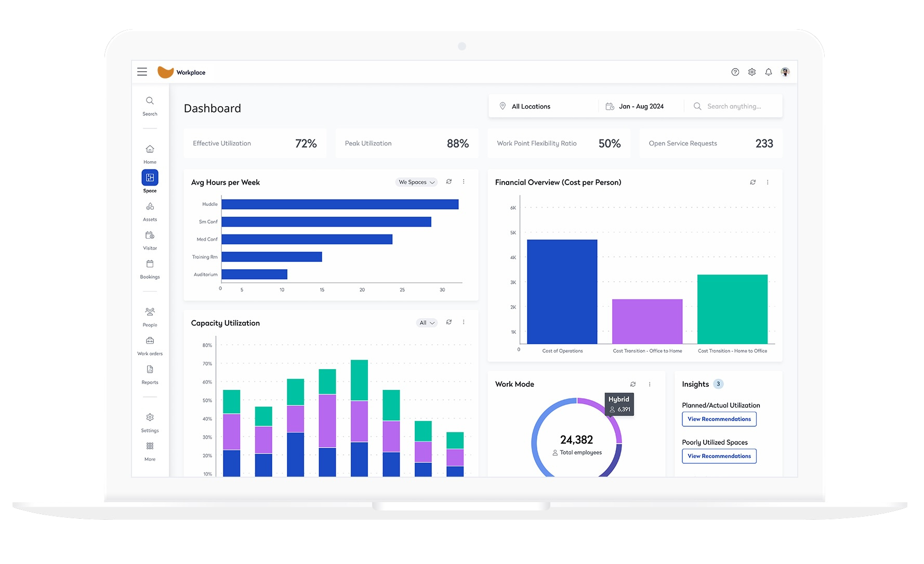Expand the All filter in Capacity Utilization
The width and height of the screenshot is (924, 564).
(x=427, y=323)
